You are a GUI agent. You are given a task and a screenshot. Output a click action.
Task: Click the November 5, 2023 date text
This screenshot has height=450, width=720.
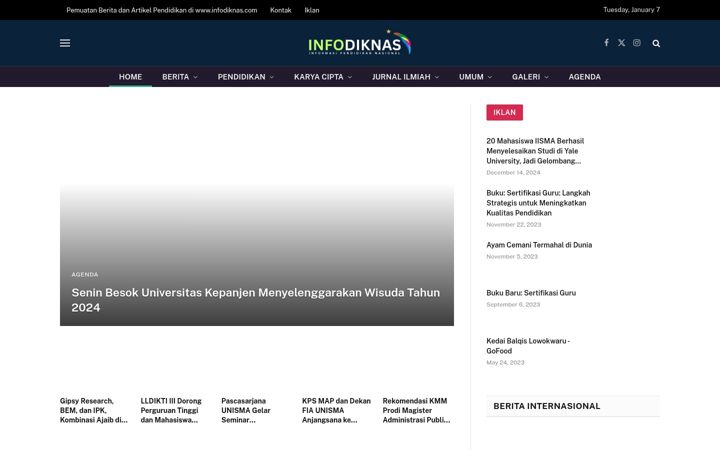512,257
